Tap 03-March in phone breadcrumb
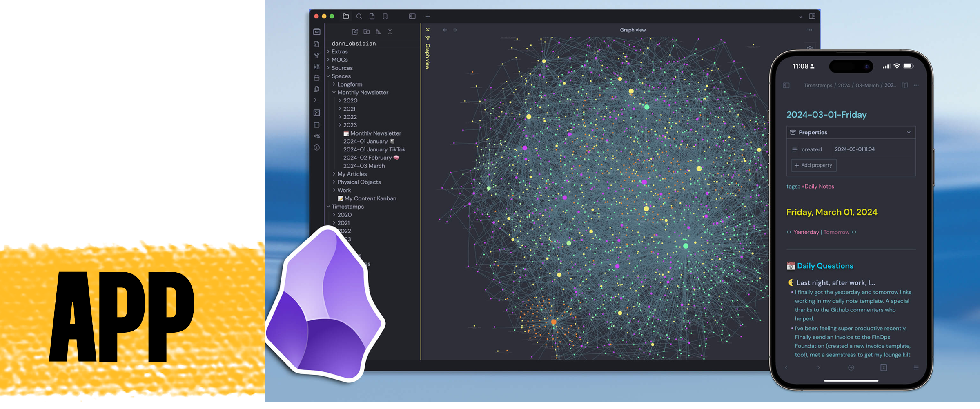980x409 pixels. click(x=867, y=85)
